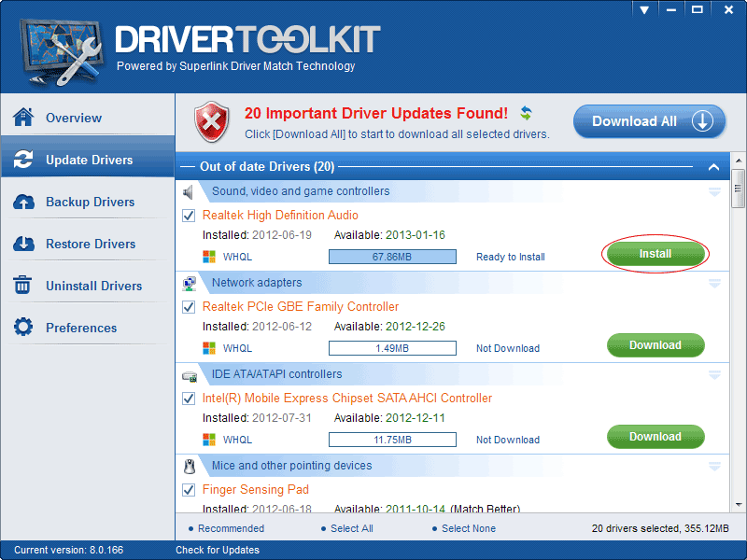Click the 11.75MB download progress bar
Screen dimensions: 747x560
[392, 440]
